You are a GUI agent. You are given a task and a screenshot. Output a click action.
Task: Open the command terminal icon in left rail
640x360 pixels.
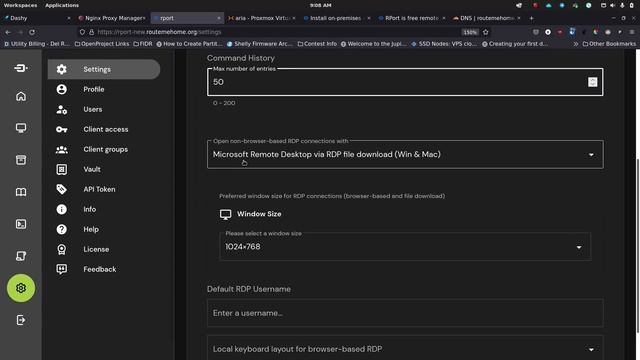pos(21,224)
